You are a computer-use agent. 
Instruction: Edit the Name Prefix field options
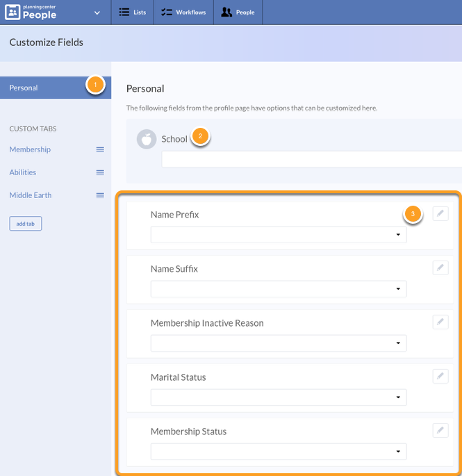(440, 213)
